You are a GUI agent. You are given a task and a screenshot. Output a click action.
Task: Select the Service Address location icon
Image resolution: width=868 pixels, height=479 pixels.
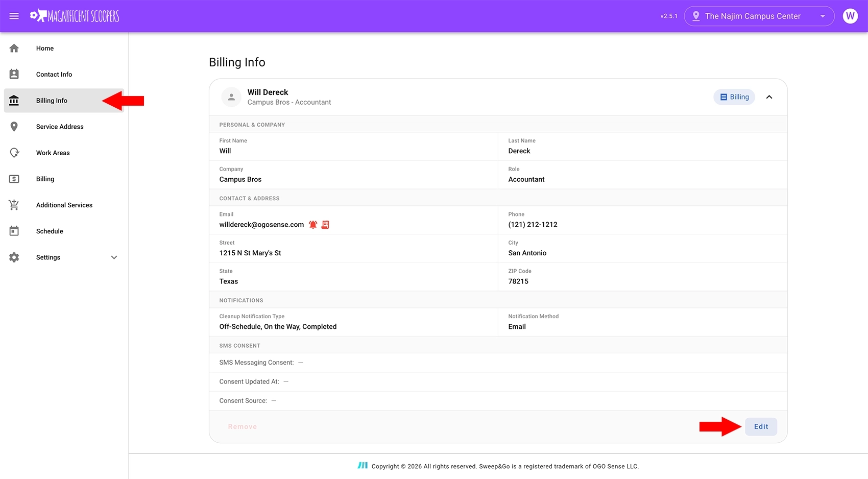click(14, 126)
